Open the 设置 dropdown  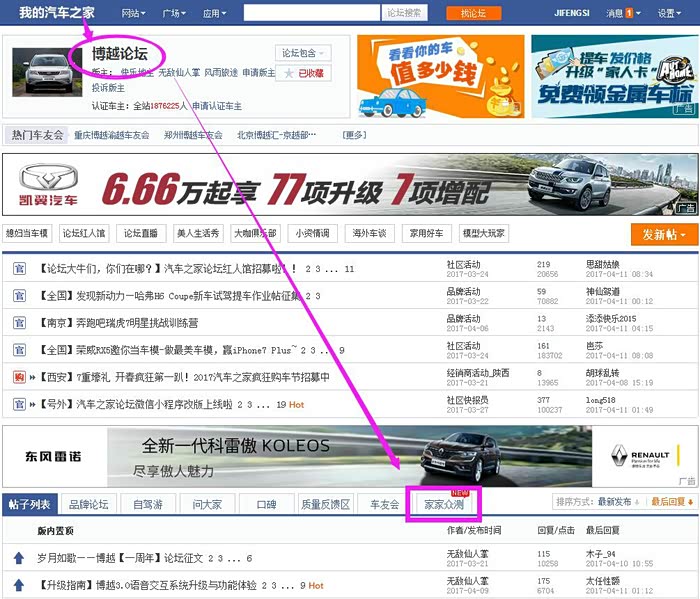669,13
